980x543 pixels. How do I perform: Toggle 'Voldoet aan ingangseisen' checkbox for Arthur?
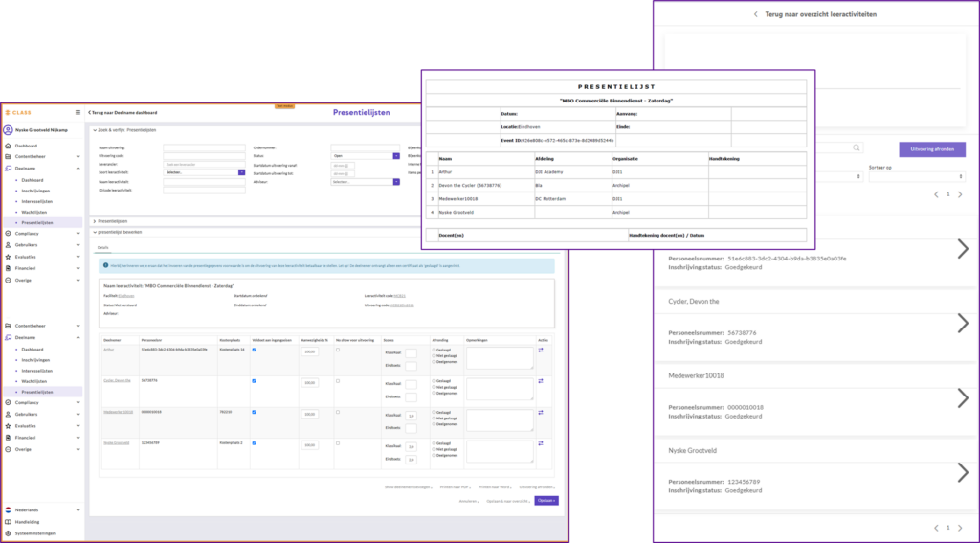[x=253, y=351]
